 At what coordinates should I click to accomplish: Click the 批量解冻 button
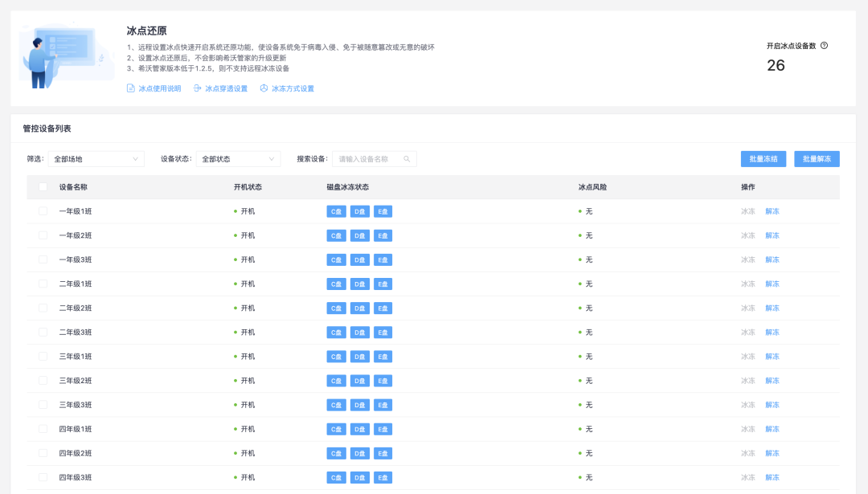point(817,159)
